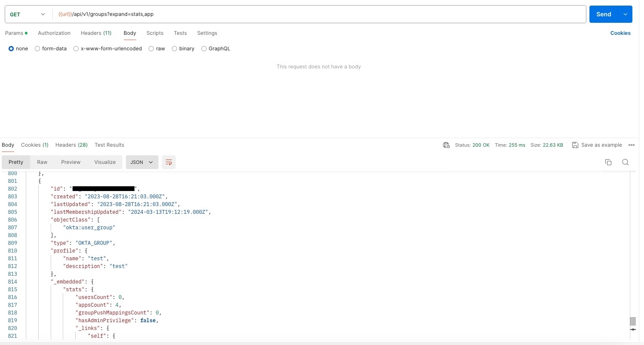Click the Save as example icon

tap(575, 145)
